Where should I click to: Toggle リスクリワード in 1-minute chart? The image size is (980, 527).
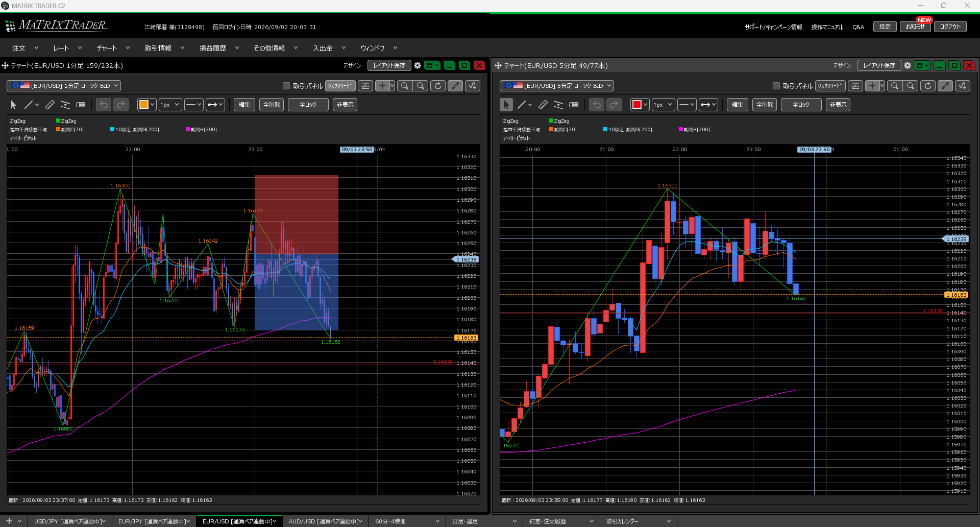pyautogui.click(x=340, y=86)
